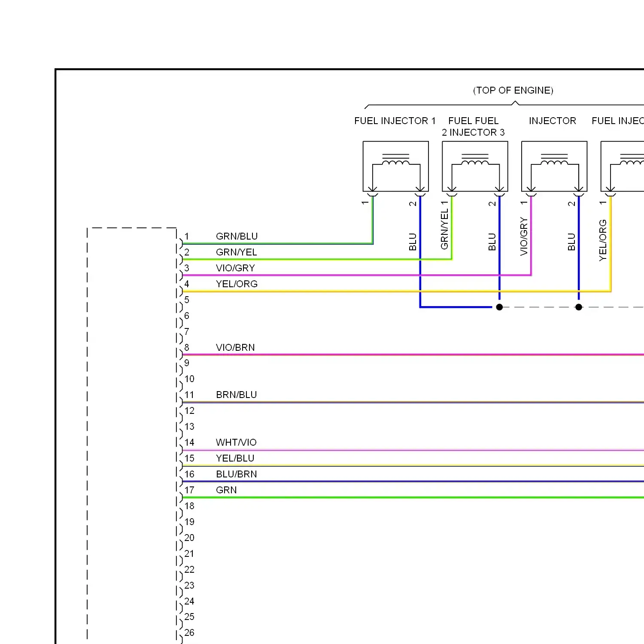Click the vertical YEL/ORG wire label

(603, 240)
